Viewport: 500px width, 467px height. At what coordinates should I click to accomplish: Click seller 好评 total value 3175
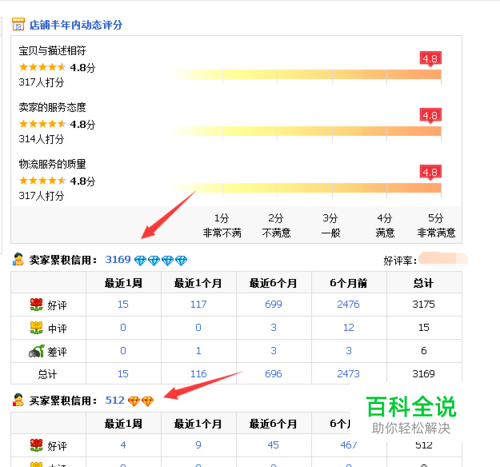coord(424,304)
